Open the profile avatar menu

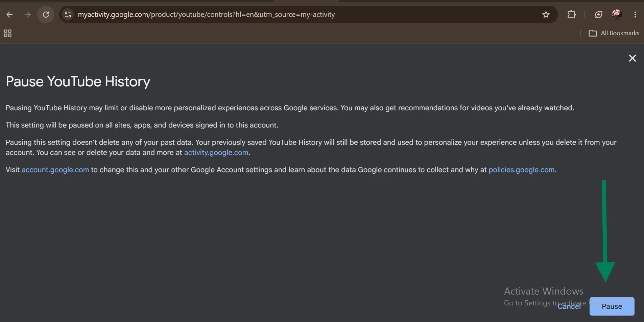click(x=617, y=14)
